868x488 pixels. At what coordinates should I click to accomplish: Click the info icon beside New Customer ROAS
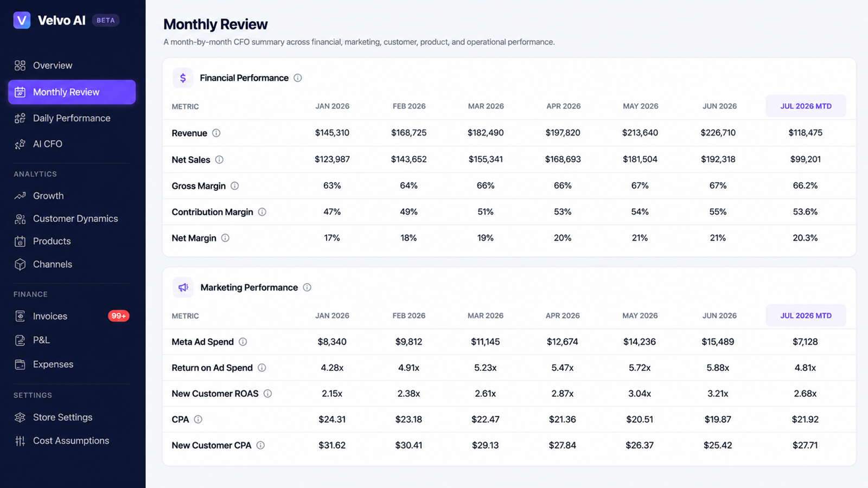(x=267, y=394)
